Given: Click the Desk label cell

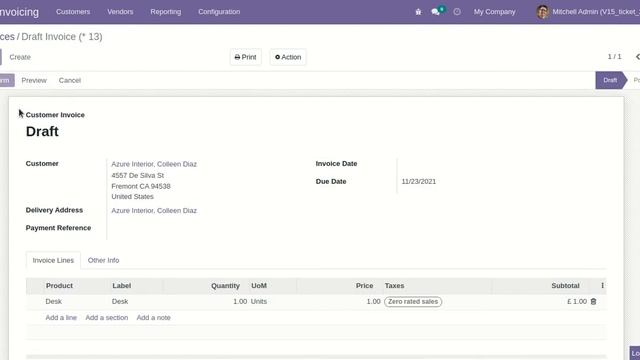Looking at the screenshot, I should coord(120,301).
